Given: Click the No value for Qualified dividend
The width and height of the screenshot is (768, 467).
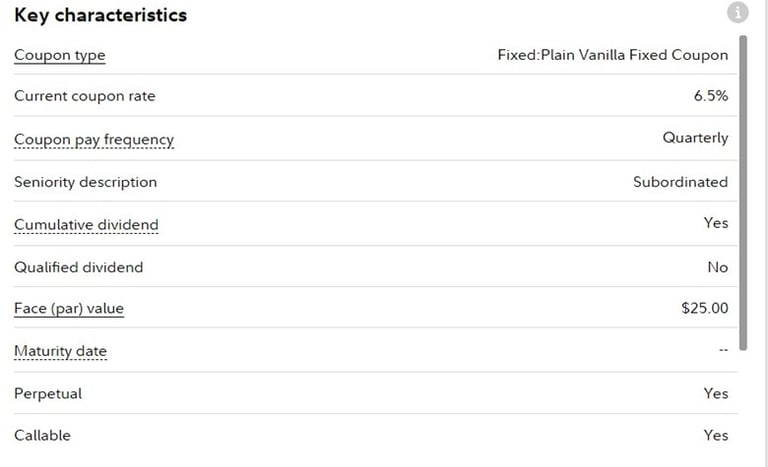Looking at the screenshot, I should pos(718,267).
